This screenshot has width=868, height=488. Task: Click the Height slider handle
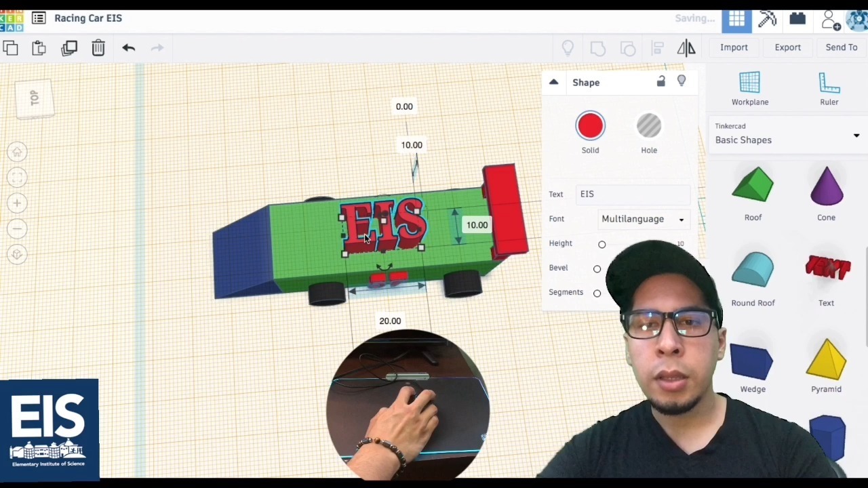click(x=601, y=244)
